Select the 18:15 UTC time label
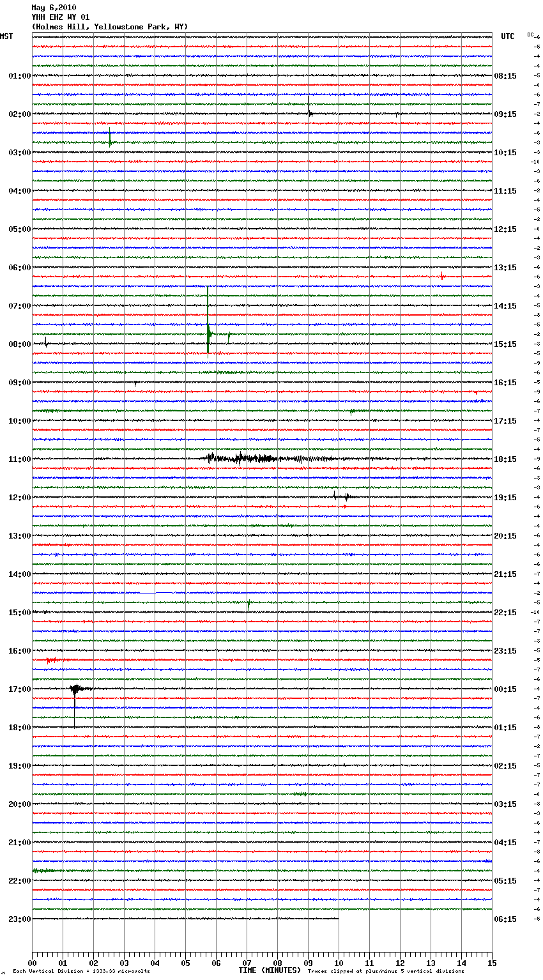The image size is (543, 980). tap(505, 459)
